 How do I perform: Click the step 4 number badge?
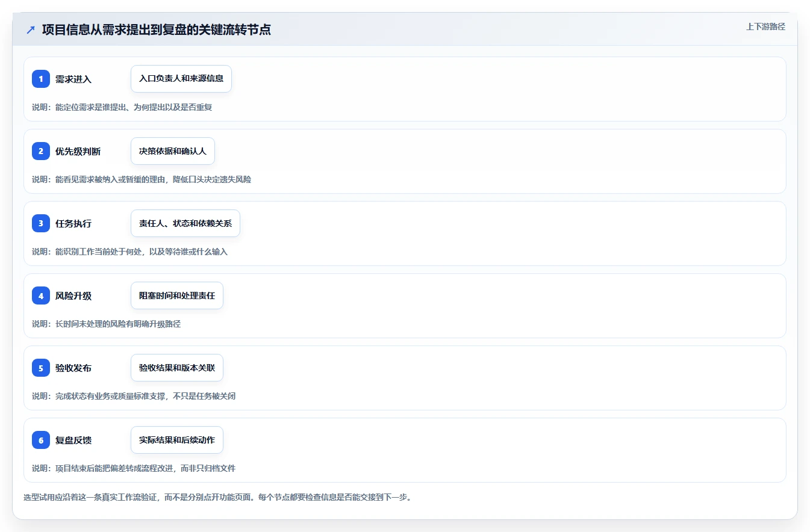pos(41,295)
